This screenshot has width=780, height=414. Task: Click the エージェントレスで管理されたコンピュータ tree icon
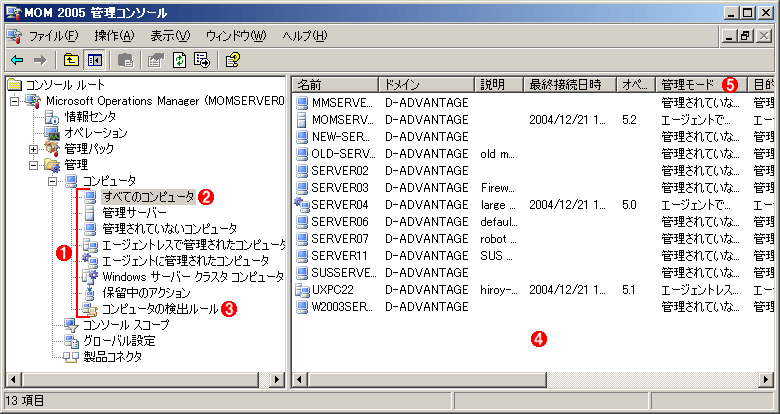(x=90, y=245)
